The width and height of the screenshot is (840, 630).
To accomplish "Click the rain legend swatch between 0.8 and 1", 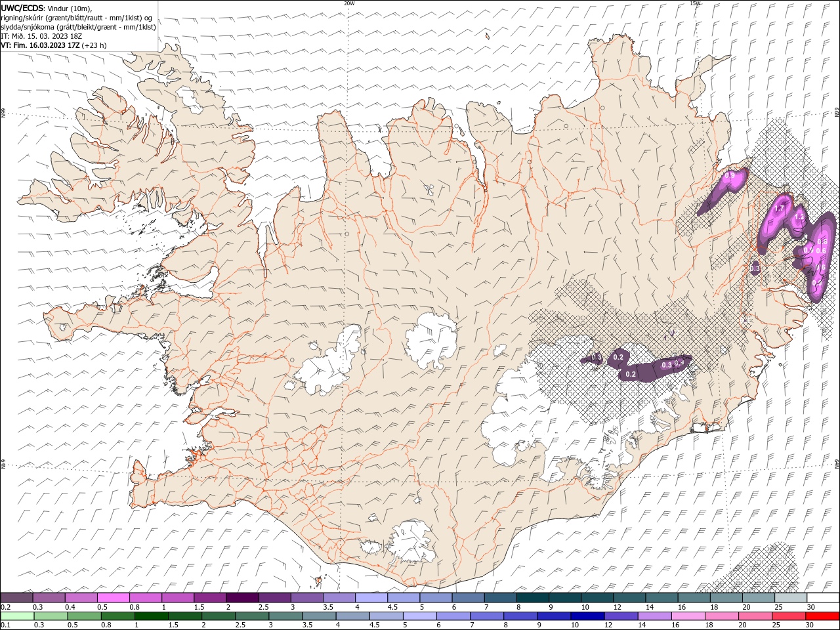I will tap(117, 616).
